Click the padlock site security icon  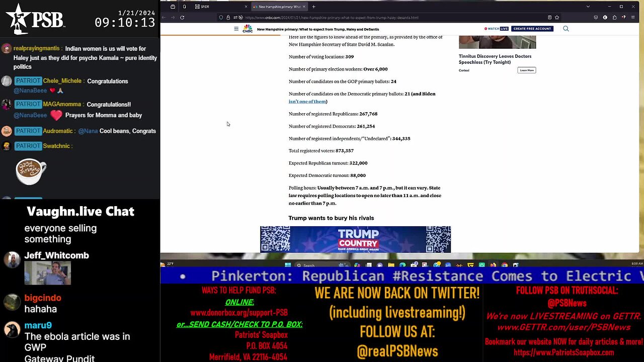click(x=228, y=18)
